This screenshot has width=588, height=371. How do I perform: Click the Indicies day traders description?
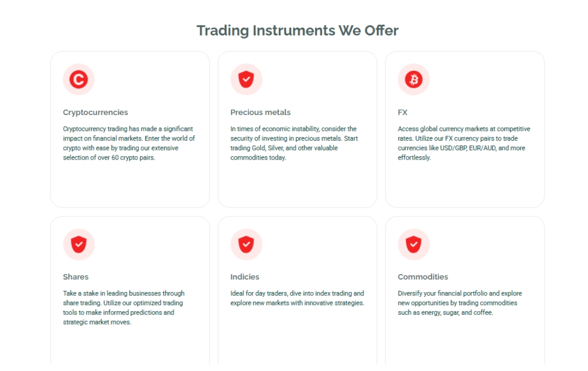click(297, 298)
